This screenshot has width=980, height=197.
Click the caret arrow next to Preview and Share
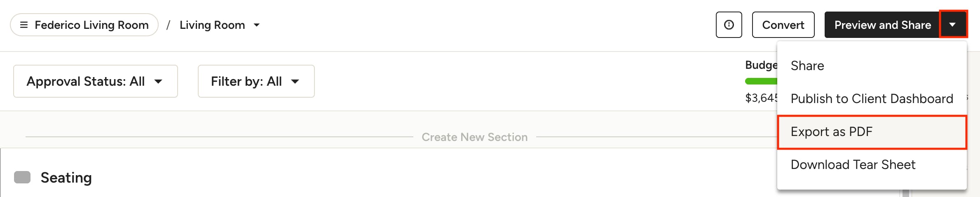pos(952,25)
